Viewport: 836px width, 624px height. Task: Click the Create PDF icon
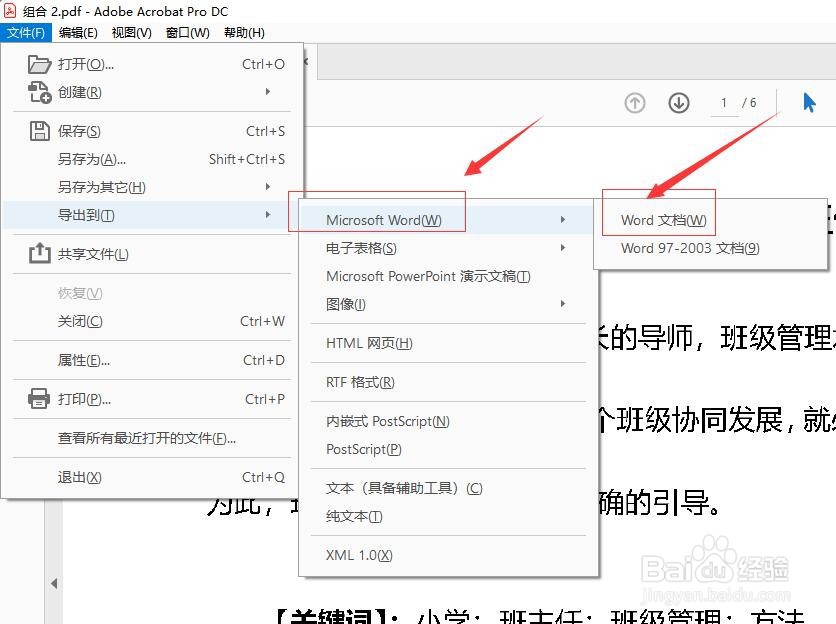(x=39, y=92)
